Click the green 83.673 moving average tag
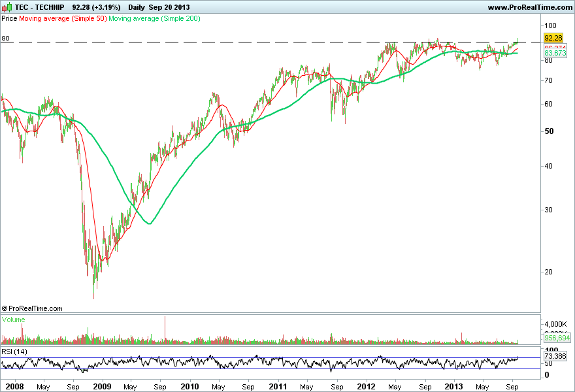Image resolution: width=575 pixels, height=392 pixels. 555,53
